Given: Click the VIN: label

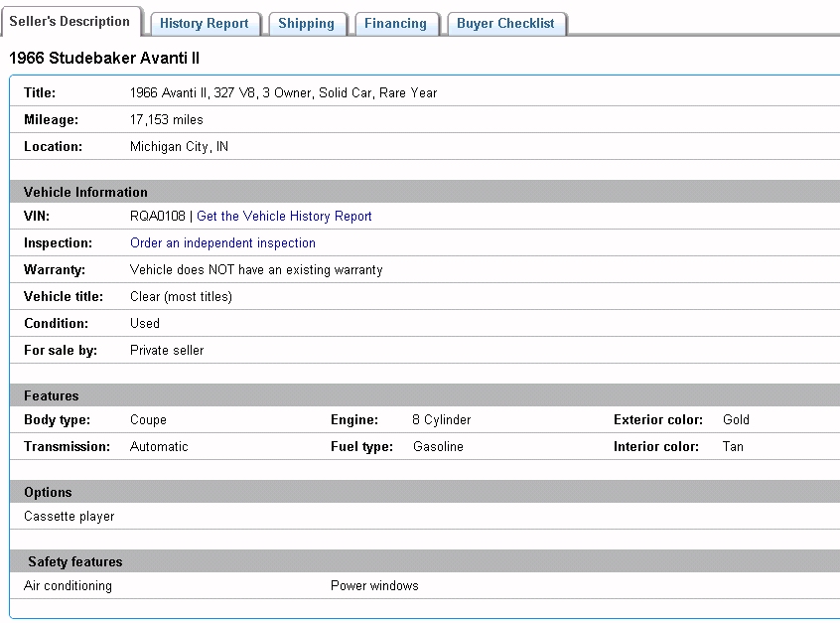Looking at the screenshot, I should (37, 216).
